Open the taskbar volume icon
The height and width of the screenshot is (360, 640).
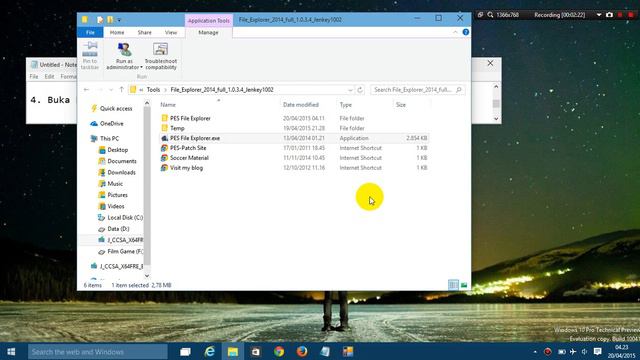(x=584, y=351)
